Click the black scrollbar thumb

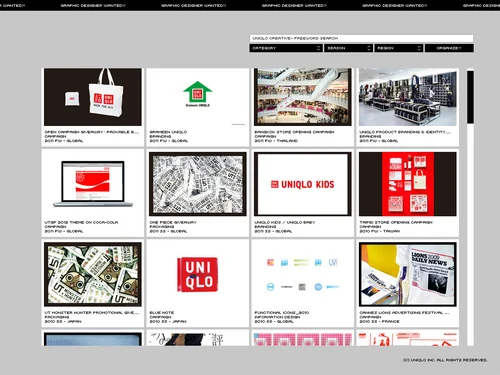point(470,97)
